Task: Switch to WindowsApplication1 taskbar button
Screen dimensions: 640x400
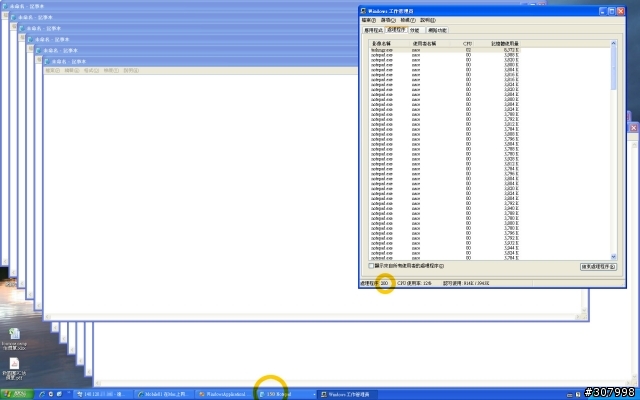Action: [225, 394]
